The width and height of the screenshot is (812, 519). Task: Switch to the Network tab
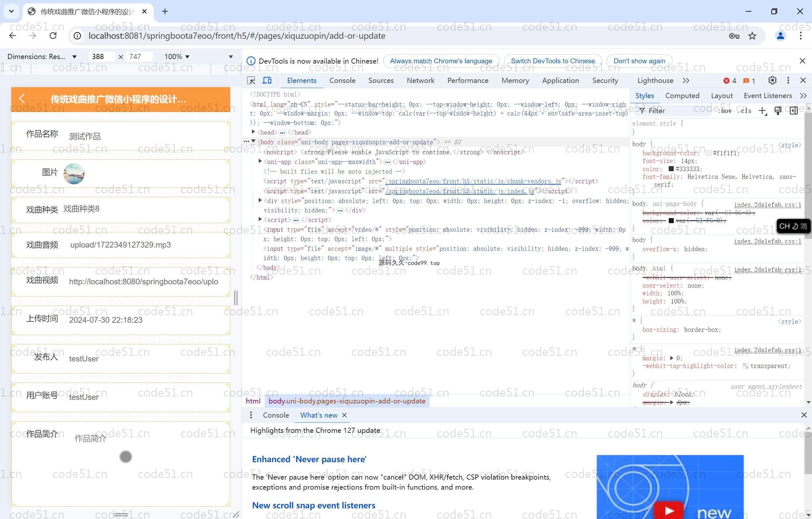pos(421,80)
